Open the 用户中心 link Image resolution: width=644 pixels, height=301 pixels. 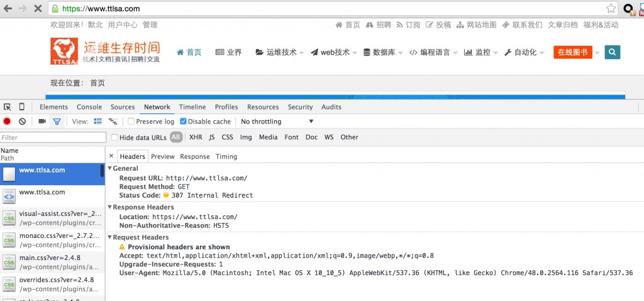tap(123, 25)
